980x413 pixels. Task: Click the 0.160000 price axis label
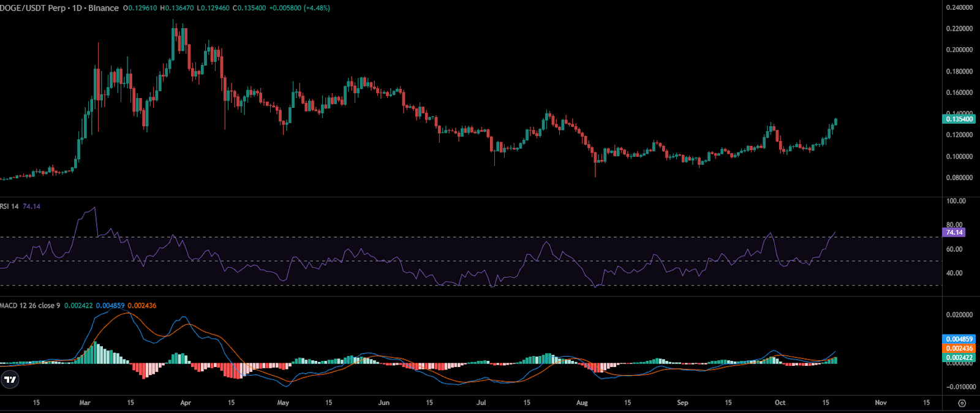[x=959, y=93]
